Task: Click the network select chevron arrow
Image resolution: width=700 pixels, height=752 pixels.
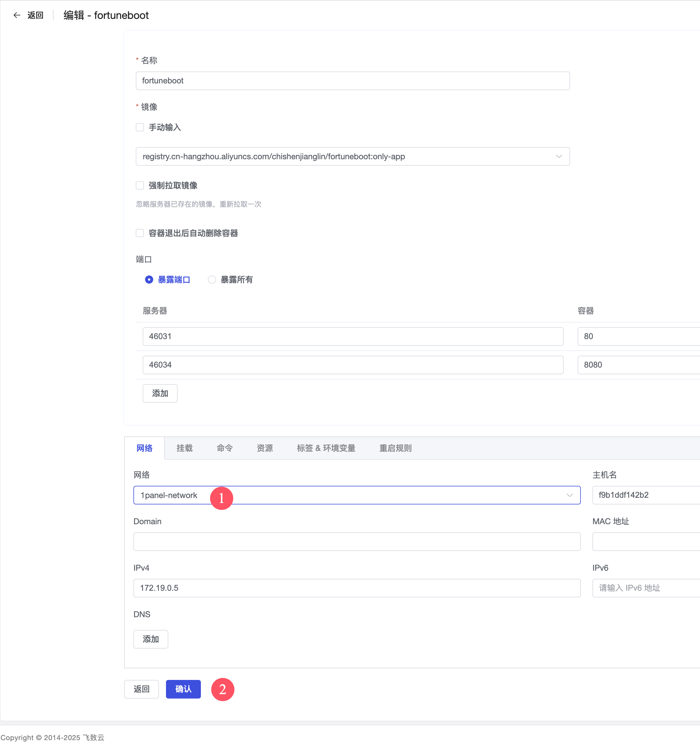Action: coord(569,495)
